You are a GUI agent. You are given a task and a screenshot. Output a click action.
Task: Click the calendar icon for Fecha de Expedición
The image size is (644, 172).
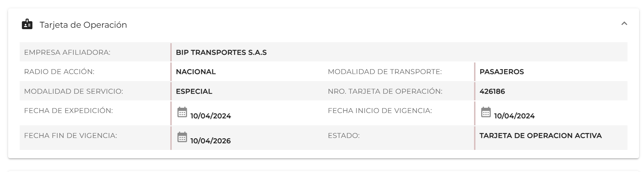[182, 112]
